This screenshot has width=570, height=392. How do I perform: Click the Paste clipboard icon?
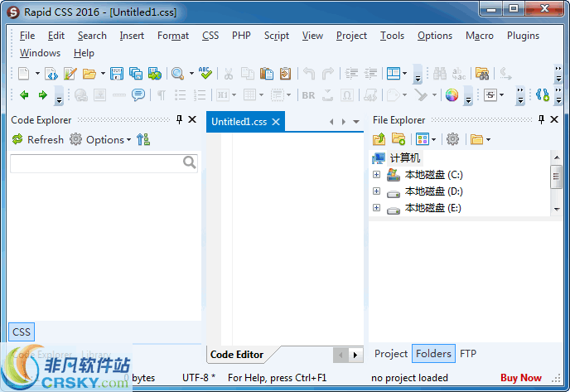(x=267, y=74)
